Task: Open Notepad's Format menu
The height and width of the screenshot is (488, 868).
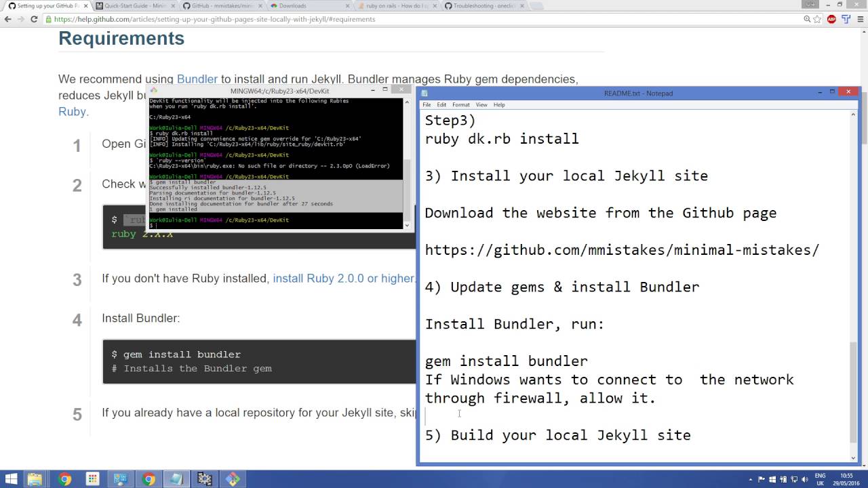Action: point(461,105)
